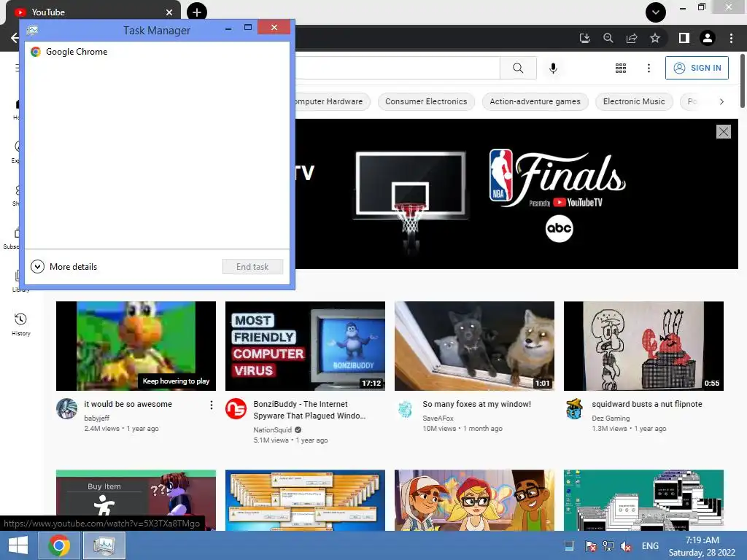This screenshot has height=560, width=747.
Task: Click the End task button
Action: pyautogui.click(x=252, y=267)
